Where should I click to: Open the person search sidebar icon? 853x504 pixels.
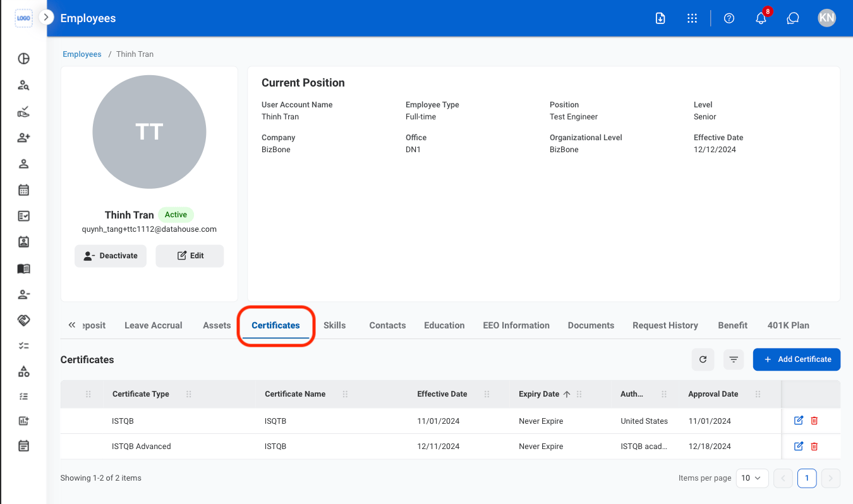[x=23, y=85]
